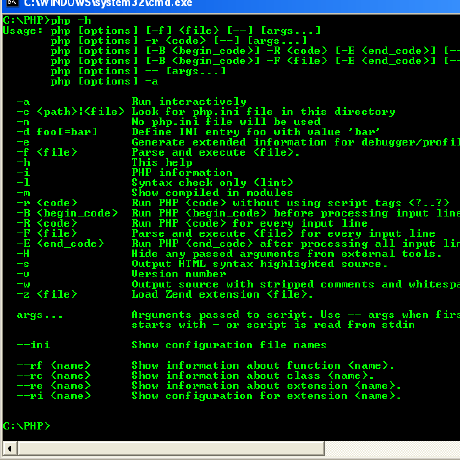Click the '-z <file>' option
This screenshot has height=460, width=460.
(47, 295)
